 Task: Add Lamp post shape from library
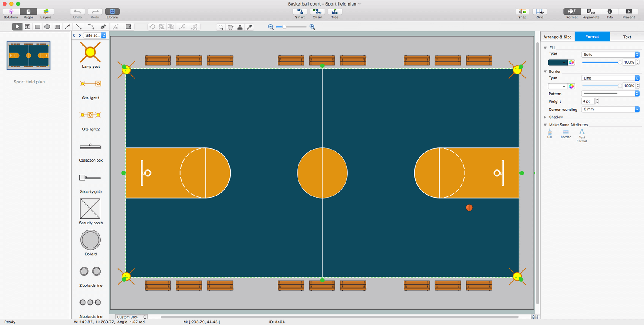tap(90, 52)
